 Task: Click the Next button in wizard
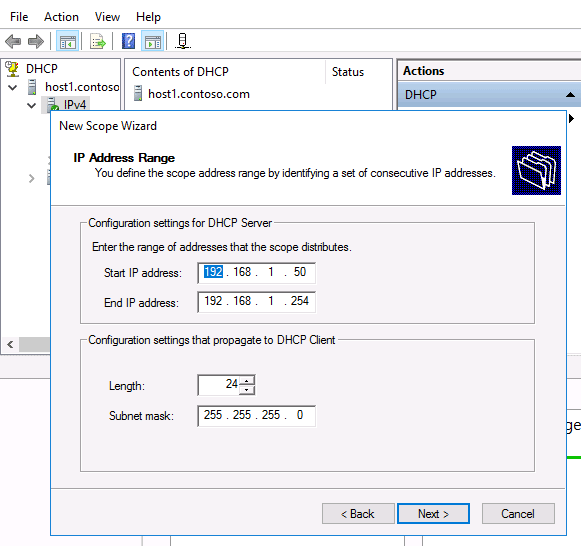pos(433,513)
